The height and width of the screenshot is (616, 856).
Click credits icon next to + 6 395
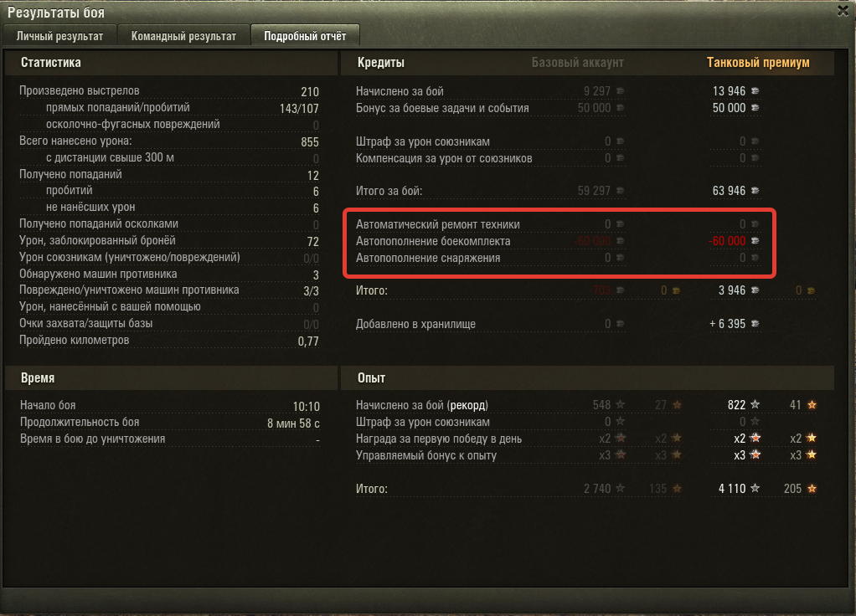click(x=755, y=324)
